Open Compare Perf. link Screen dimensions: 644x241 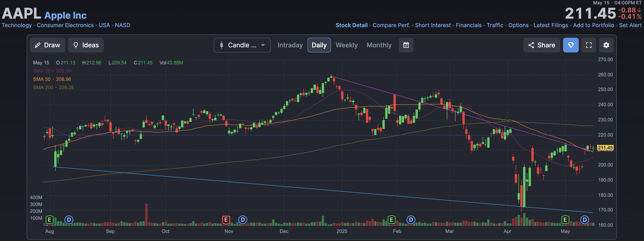click(x=391, y=25)
